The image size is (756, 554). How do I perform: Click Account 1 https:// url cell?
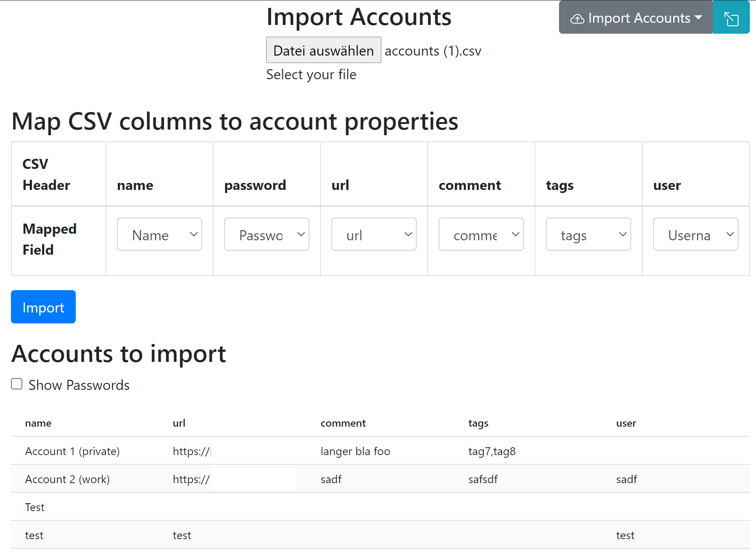(x=232, y=451)
